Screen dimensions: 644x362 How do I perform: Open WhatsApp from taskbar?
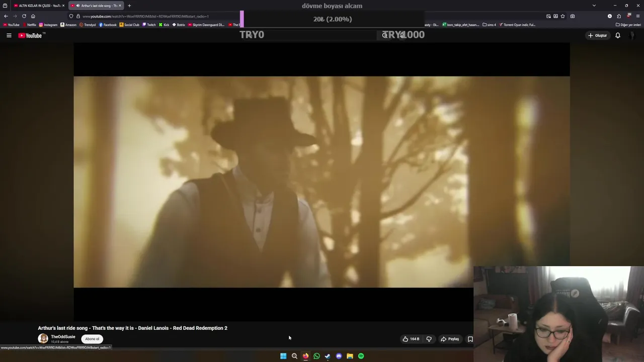point(316,356)
